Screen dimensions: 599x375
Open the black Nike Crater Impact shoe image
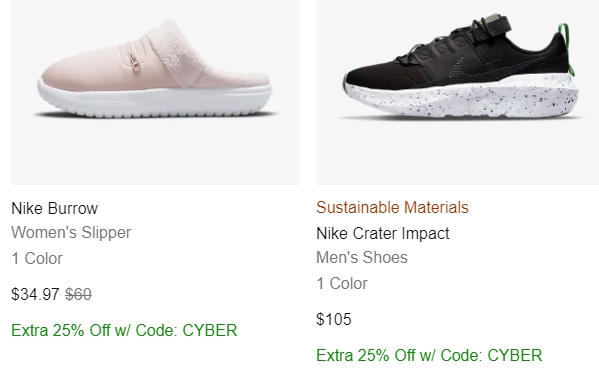pos(457,92)
